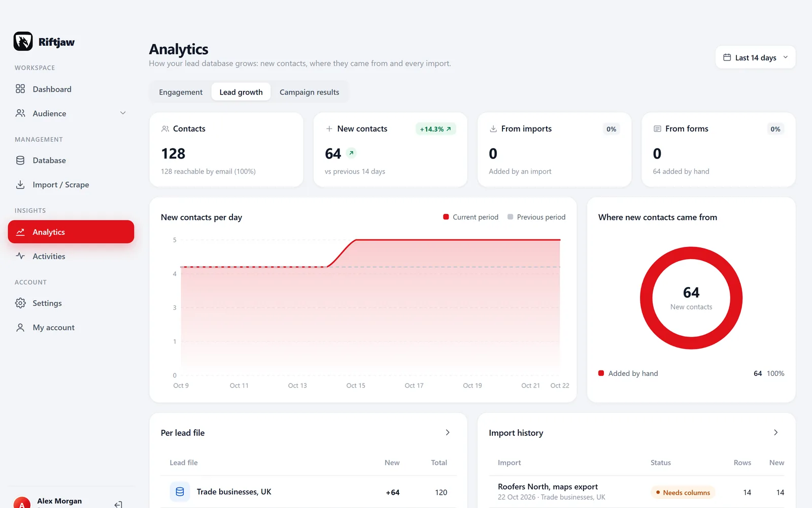Click the download icon on From imports card
The height and width of the screenshot is (508, 812).
pos(493,129)
